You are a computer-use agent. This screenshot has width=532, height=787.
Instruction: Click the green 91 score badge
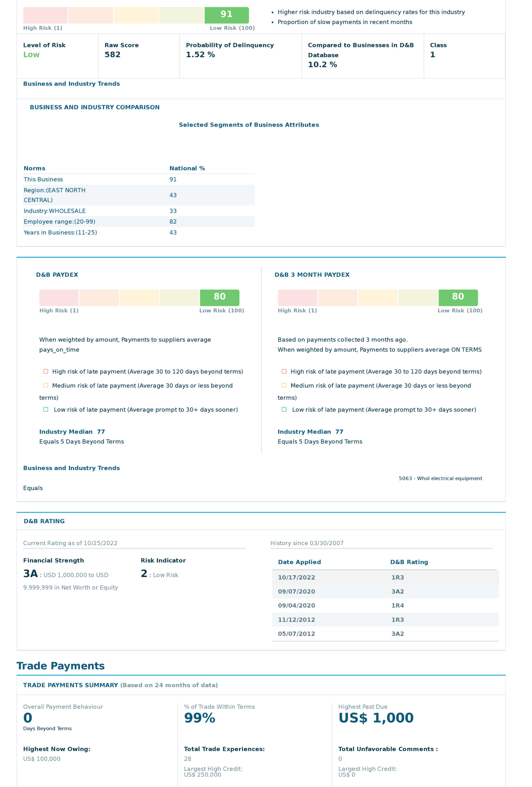point(226,14)
